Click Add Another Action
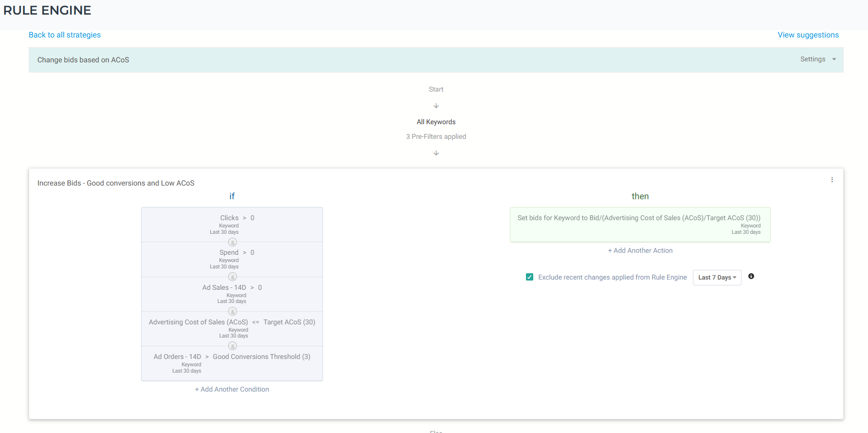Viewport: 868px width, 433px height. click(640, 250)
